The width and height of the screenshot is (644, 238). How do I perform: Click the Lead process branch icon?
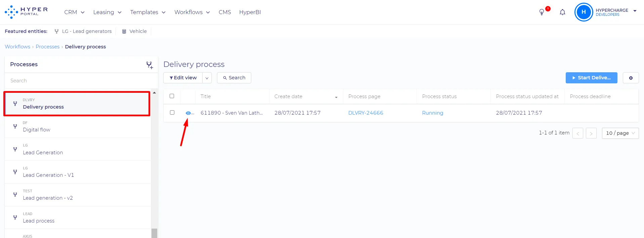(x=15, y=217)
